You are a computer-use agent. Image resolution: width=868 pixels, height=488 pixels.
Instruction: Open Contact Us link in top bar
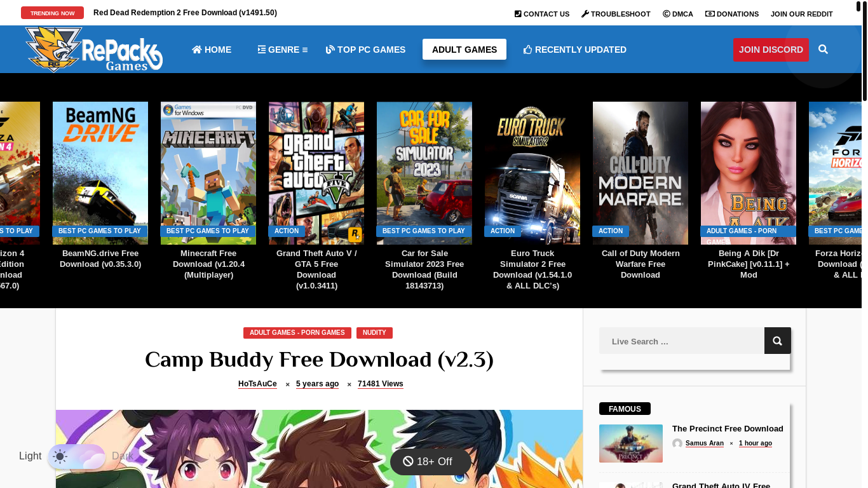click(x=542, y=14)
